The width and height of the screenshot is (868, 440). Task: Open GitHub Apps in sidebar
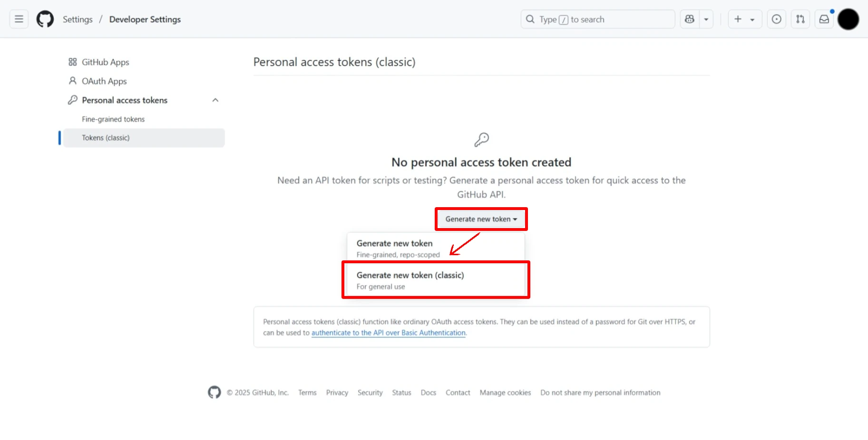pyautogui.click(x=105, y=62)
